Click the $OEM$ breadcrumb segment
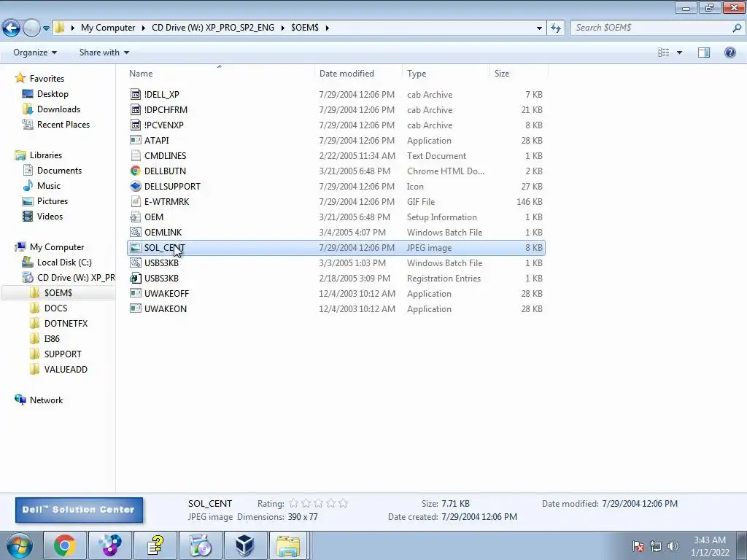 pyautogui.click(x=305, y=28)
